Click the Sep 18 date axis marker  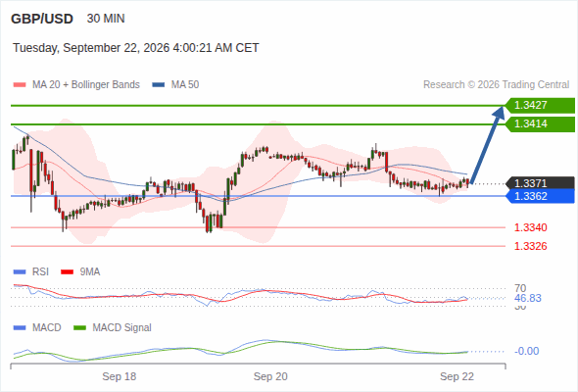click(x=120, y=376)
